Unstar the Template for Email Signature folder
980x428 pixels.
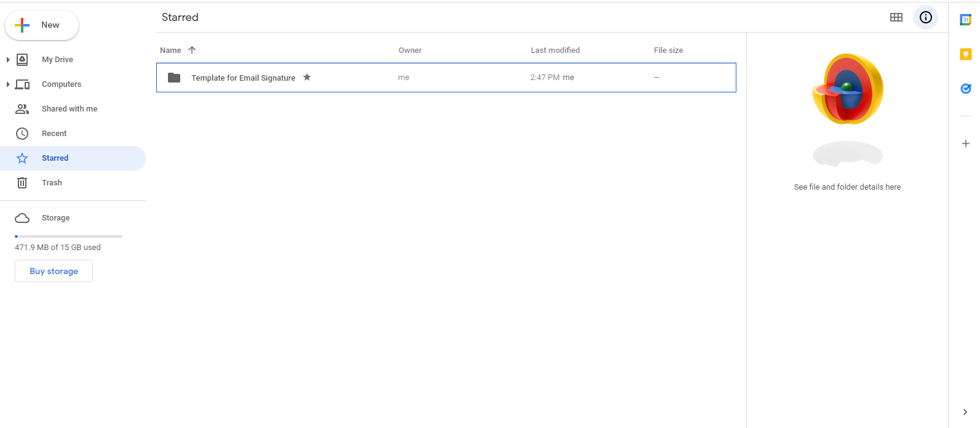(307, 77)
